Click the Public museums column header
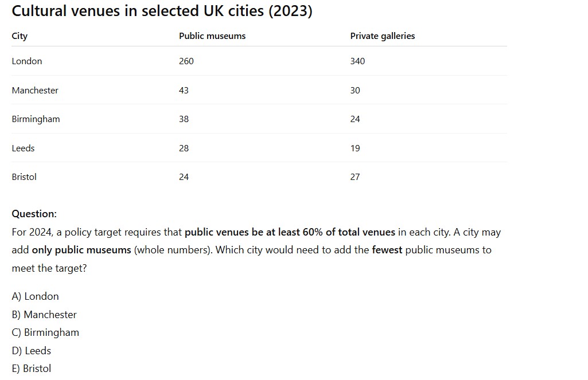 [212, 36]
